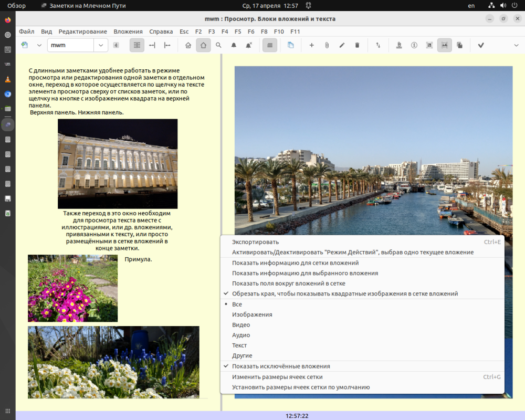The width and height of the screenshot is (525, 420).
Task: Click the checkmark icon in toolbar
Action: pos(480,45)
